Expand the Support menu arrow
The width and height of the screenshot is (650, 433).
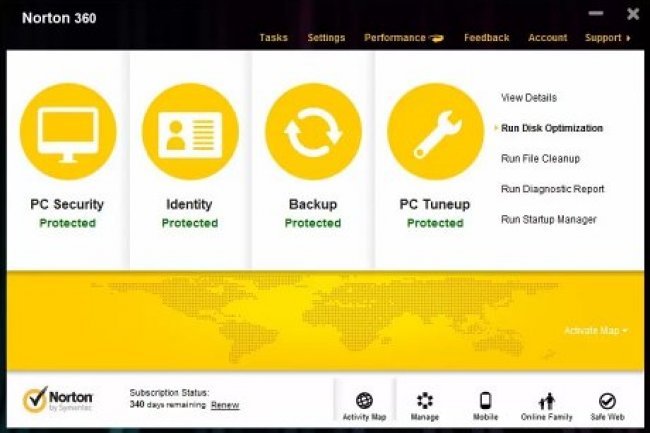click(628, 38)
